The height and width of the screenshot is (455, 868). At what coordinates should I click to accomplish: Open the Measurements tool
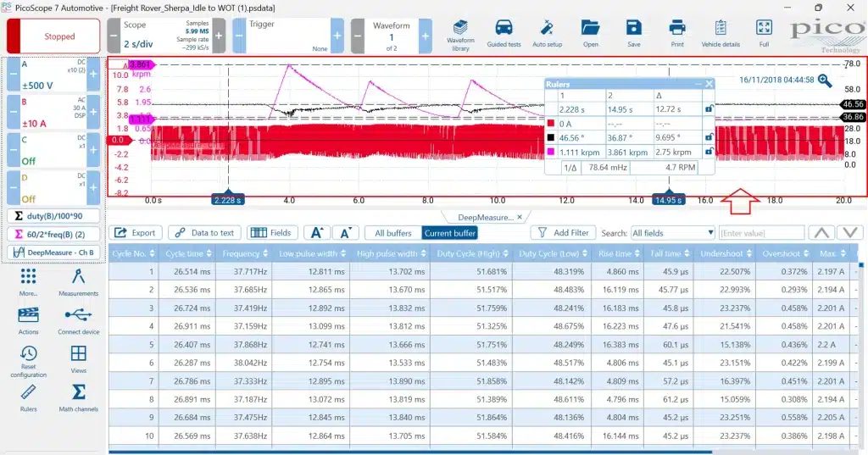78,282
